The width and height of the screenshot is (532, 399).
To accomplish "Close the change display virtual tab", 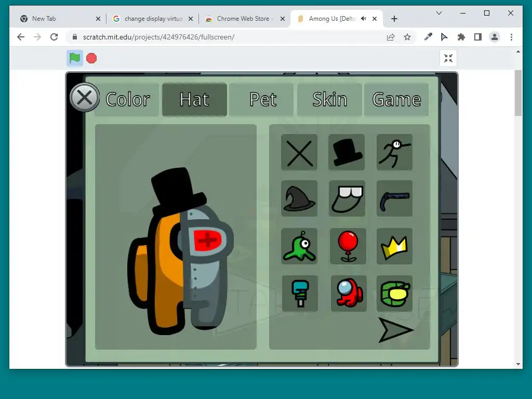I will click(x=191, y=19).
